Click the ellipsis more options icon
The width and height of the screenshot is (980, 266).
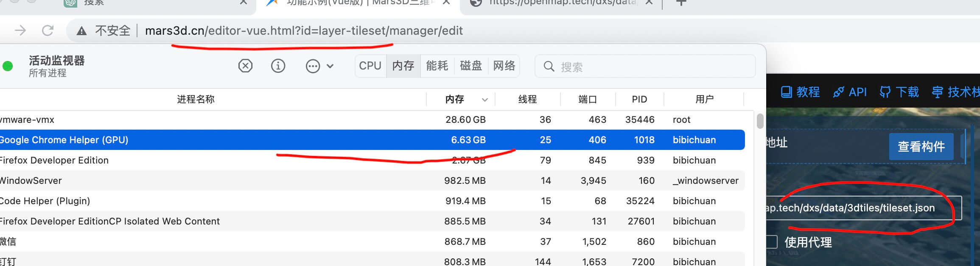313,66
